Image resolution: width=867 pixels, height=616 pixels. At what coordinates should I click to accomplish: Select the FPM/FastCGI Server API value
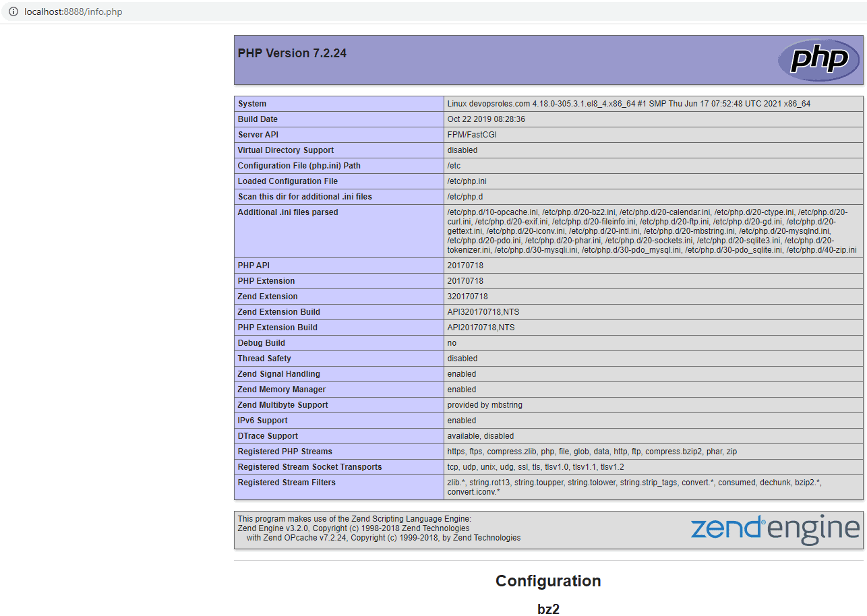point(472,135)
